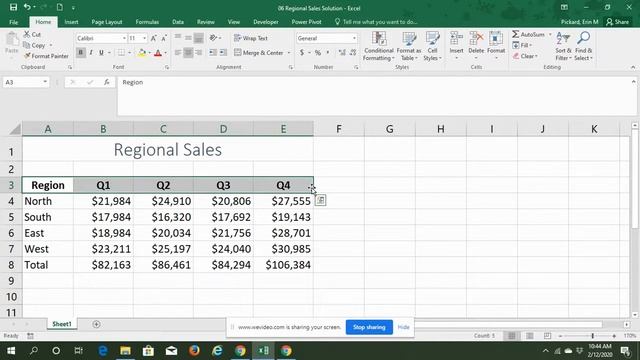The width and height of the screenshot is (640, 360).
Task: Click the Orientation text angle icon
Action: click(x=213, y=38)
